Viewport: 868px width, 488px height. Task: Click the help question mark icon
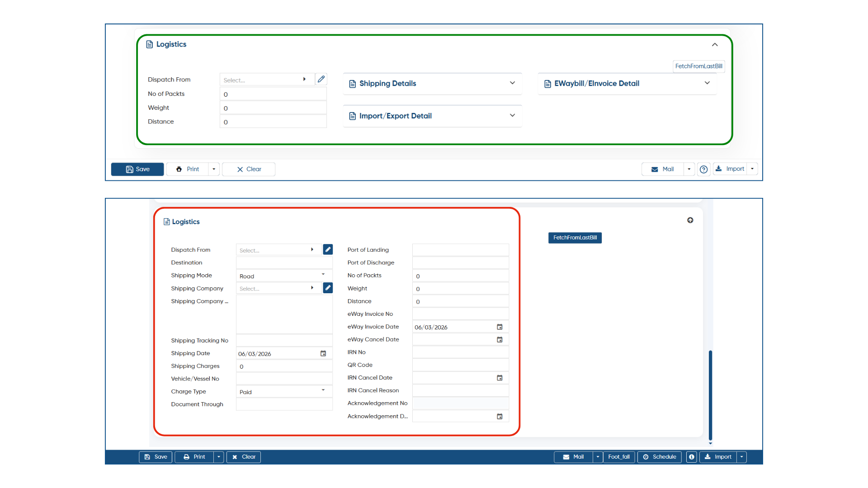pyautogui.click(x=703, y=169)
